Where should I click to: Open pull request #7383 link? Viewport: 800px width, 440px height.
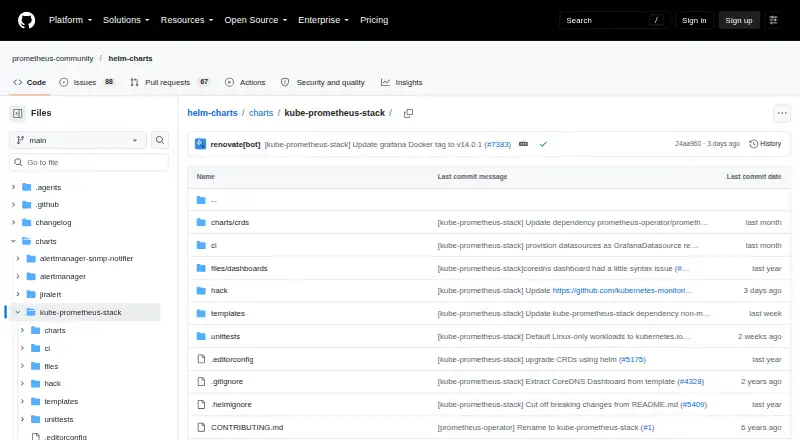pos(497,144)
